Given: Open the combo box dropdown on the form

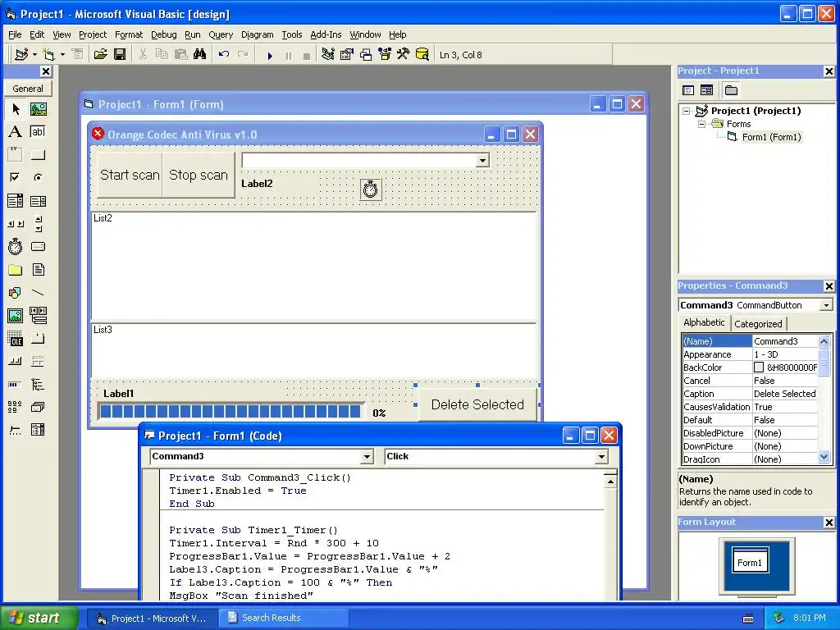Looking at the screenshot, I should click(x=482, y=160).
